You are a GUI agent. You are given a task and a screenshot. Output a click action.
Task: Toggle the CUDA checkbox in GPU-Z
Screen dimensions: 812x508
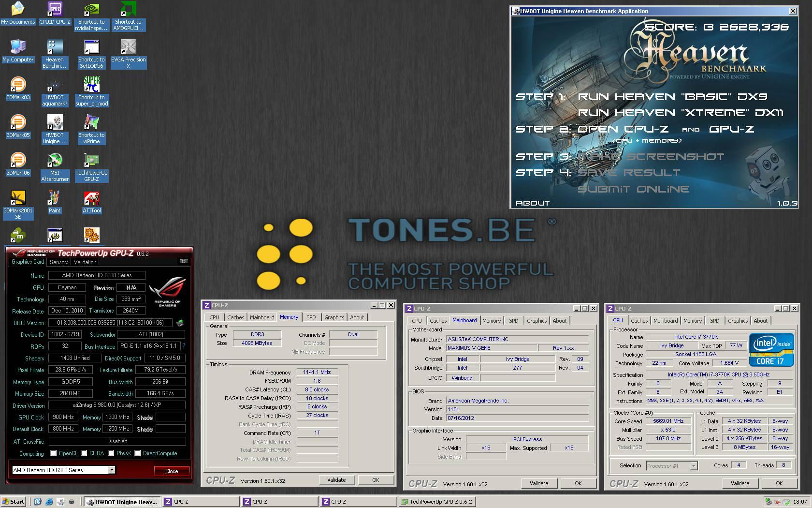click(84, 453)
